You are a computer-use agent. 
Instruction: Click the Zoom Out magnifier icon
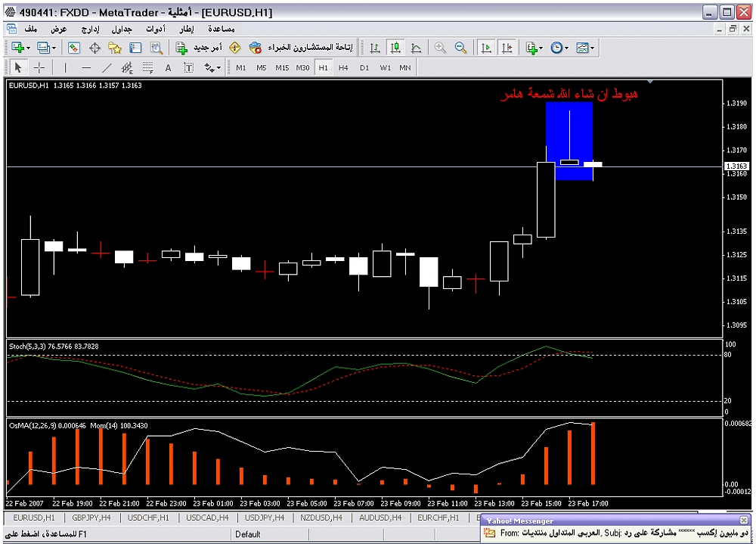[x=460, y=48]
